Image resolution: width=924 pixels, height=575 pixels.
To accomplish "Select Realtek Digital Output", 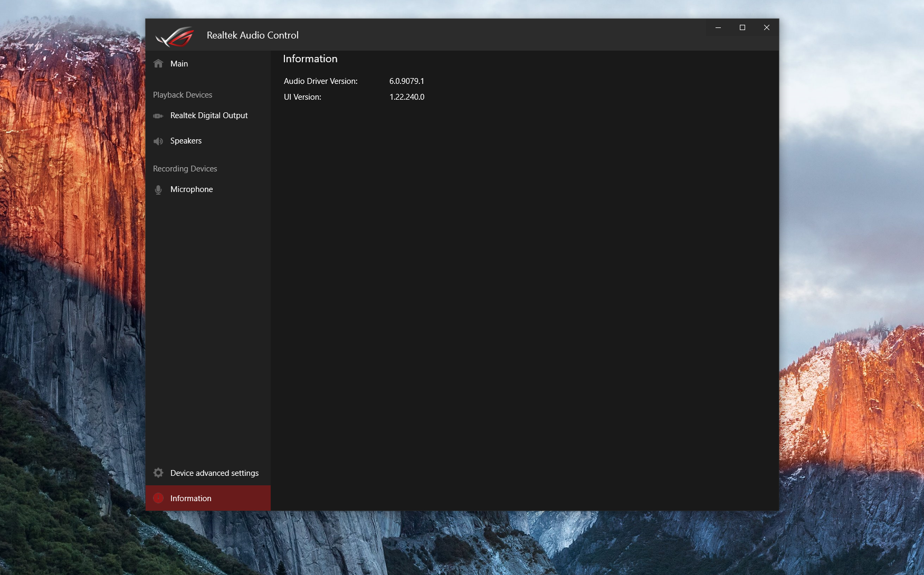I will point(208,116).
